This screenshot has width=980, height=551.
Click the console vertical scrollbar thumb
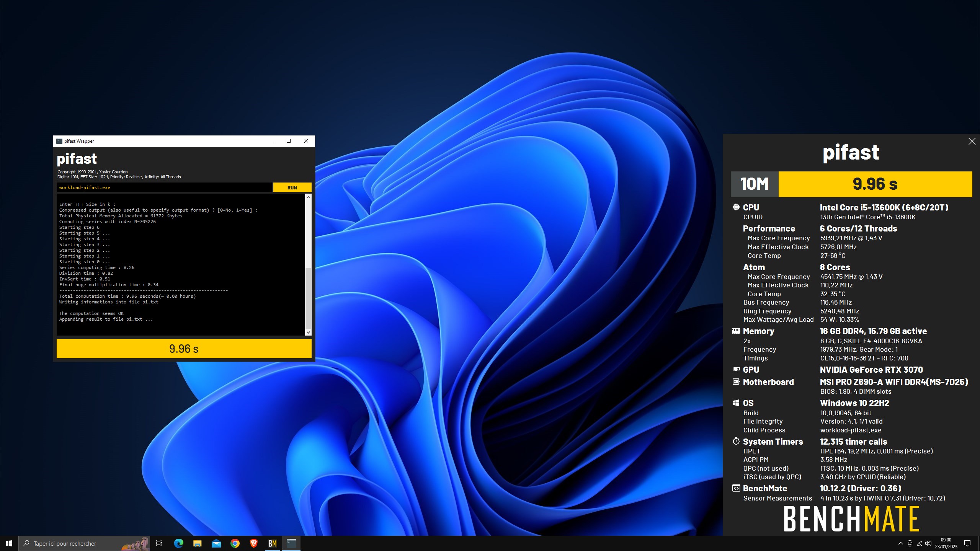coord(308,298)
